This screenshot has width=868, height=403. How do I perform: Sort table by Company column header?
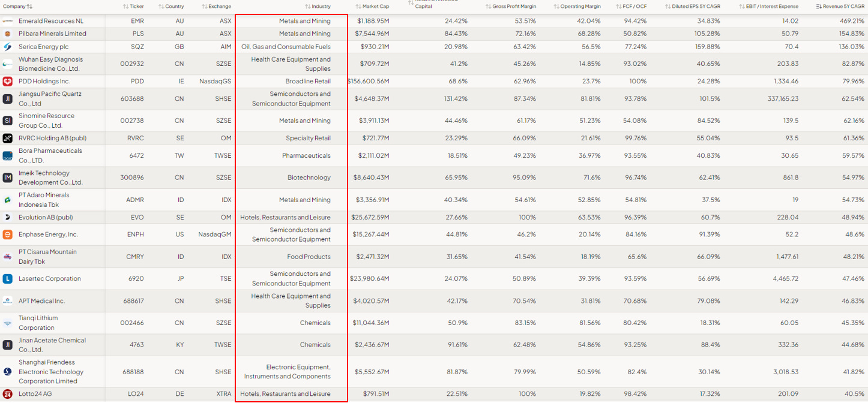point(17,6)
